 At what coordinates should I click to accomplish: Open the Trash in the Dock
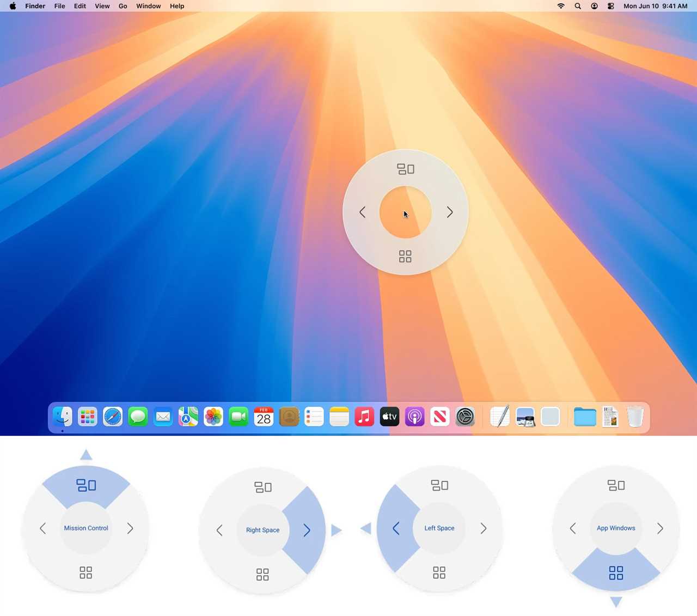[x=635, y=417]
